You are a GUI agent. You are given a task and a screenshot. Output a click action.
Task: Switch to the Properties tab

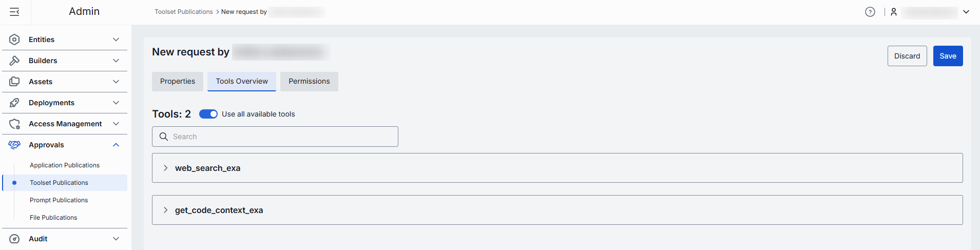coord(178,82)
